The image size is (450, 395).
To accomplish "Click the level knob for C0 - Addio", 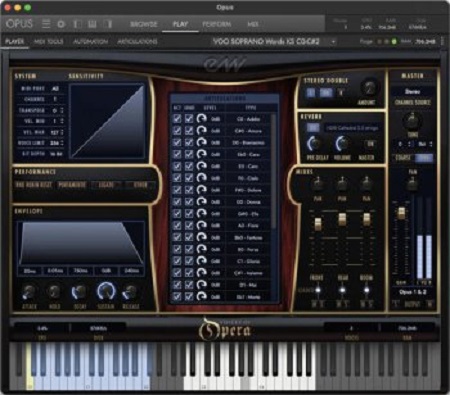I will 201,119.
